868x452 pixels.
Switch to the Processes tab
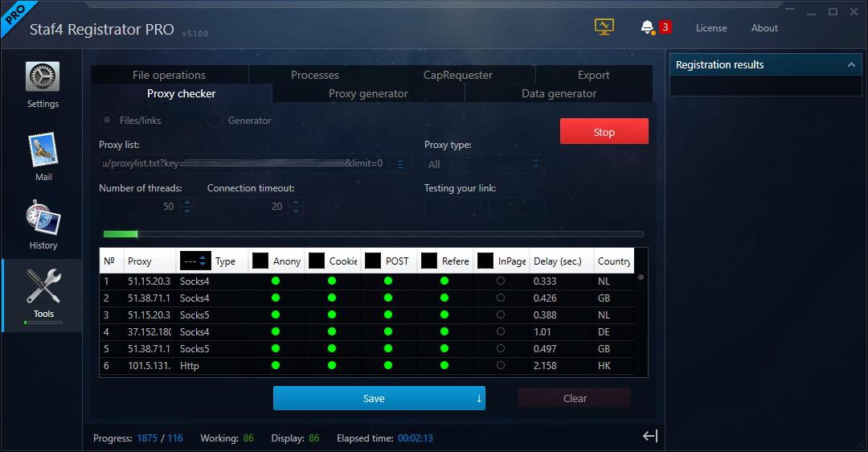(x=315, y=75)
